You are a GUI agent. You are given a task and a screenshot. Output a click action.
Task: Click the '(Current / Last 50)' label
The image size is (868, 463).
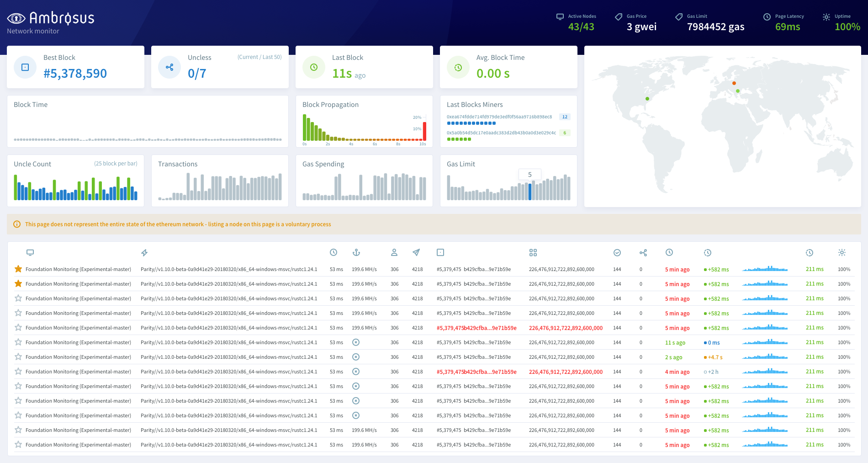pyautogui.click(x=259, y=57)
